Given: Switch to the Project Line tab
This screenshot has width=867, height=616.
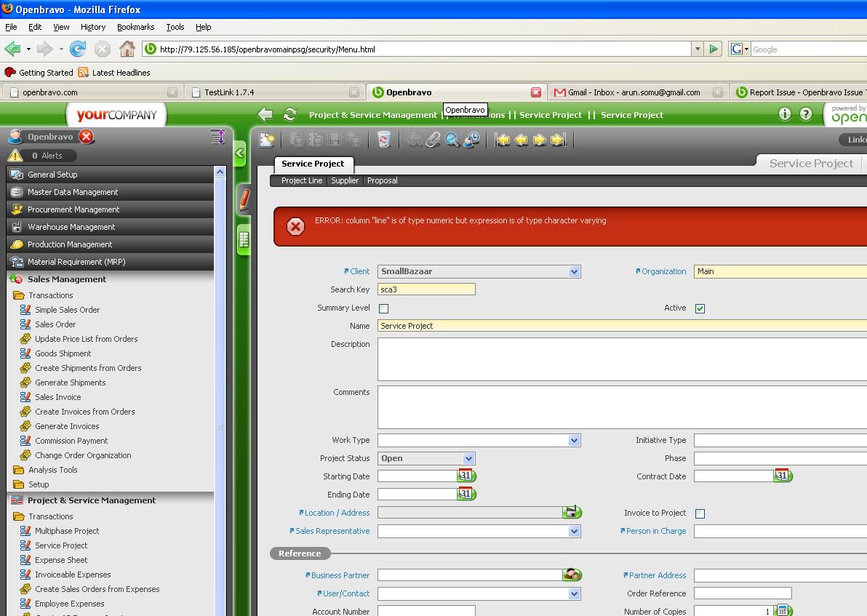Looking at the screenshot, I should pos(302,180).
